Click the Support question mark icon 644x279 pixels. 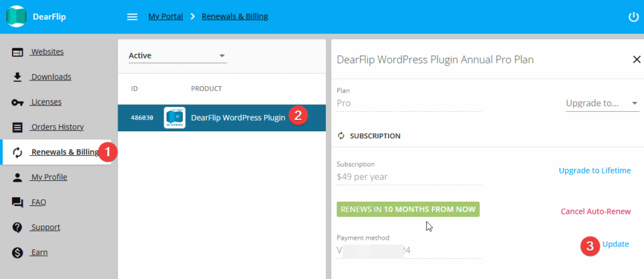[18, 227]
